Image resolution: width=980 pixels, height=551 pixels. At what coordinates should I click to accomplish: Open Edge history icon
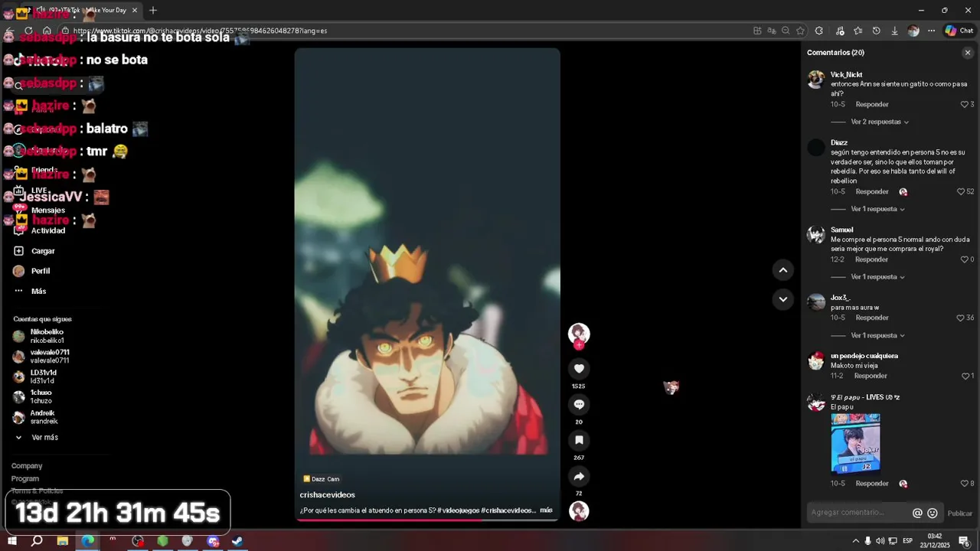(876, 31)
